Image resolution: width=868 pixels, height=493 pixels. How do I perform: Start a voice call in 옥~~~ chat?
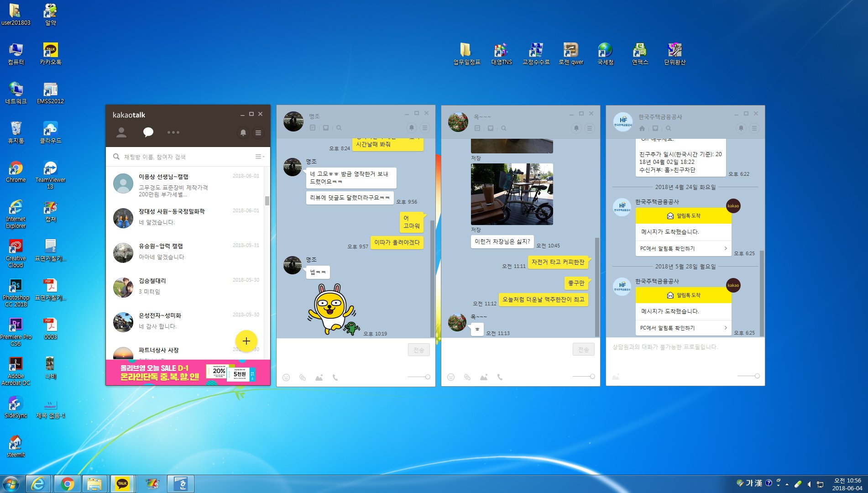pyautogui.click(x=500, y=377)
